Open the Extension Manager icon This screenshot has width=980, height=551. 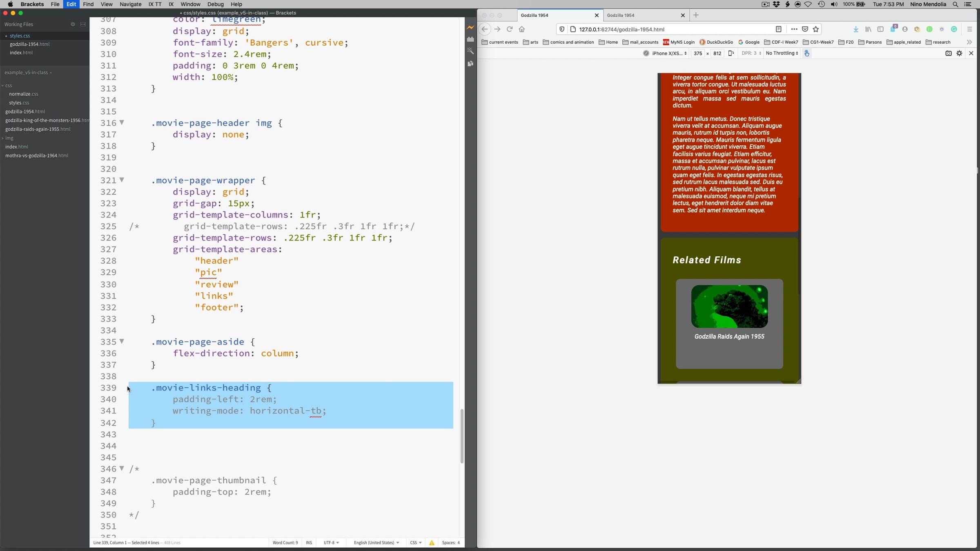click(470, 40)
